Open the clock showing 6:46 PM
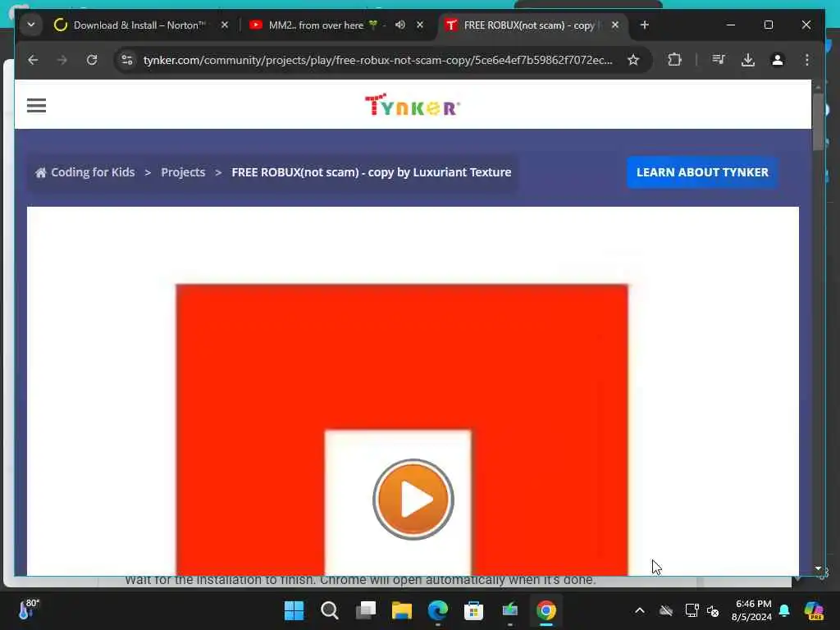The width and height of the screenshot is (840, 630). pos(752,610)
